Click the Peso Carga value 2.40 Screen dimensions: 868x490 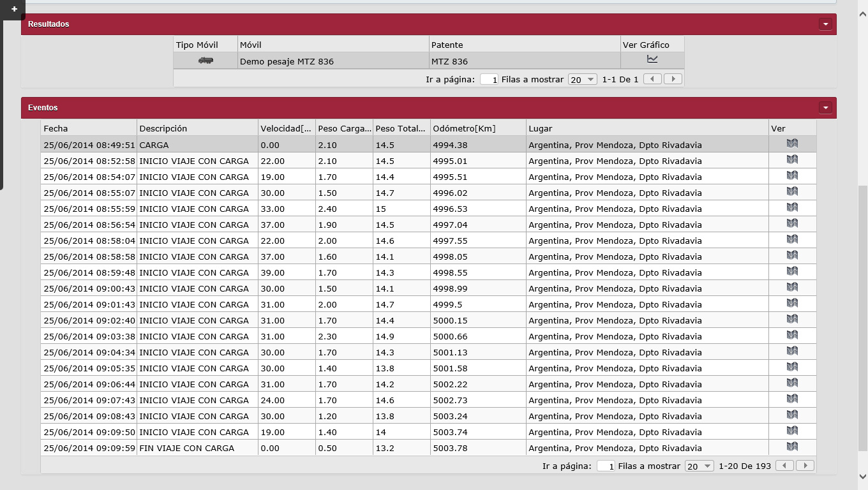[327, 209]
